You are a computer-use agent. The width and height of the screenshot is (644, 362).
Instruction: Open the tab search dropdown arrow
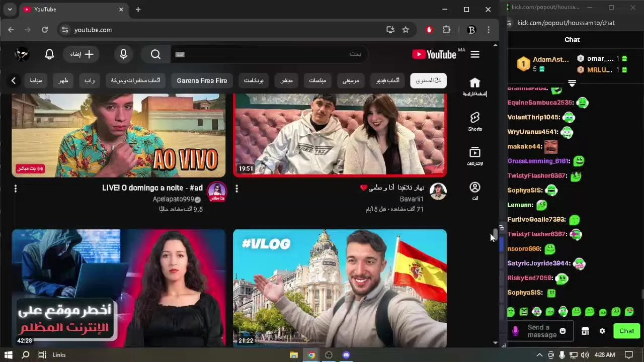[10, 10]
